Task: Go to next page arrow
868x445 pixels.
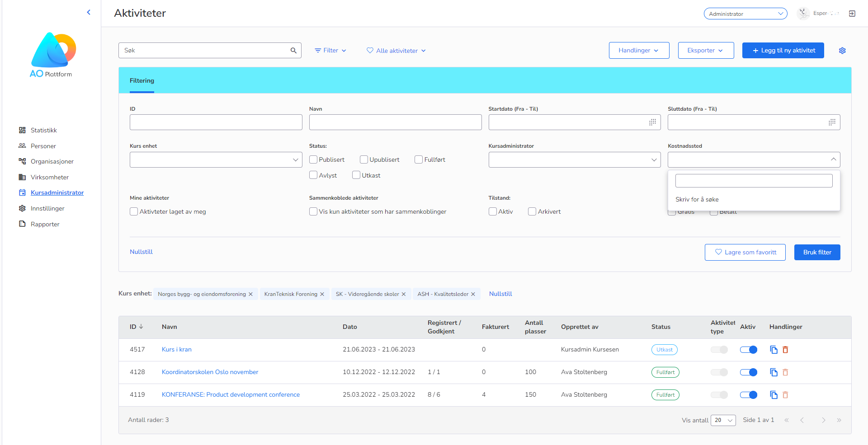Action: 824,420
